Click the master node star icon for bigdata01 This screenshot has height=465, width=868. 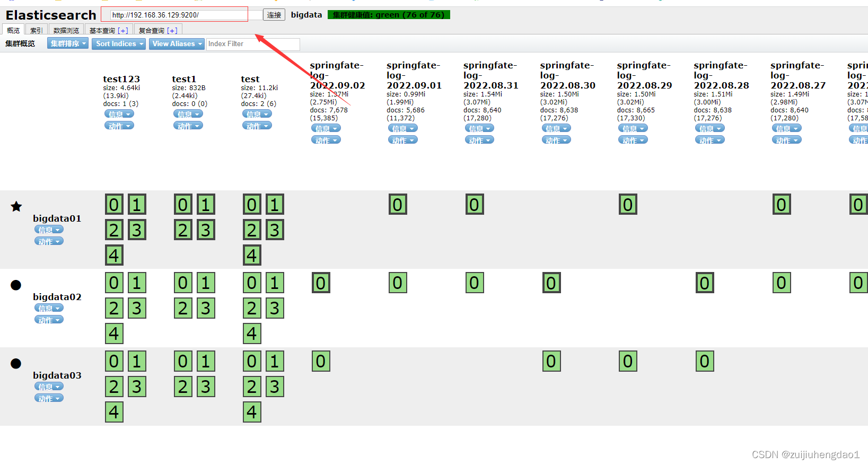pos(16,206)
